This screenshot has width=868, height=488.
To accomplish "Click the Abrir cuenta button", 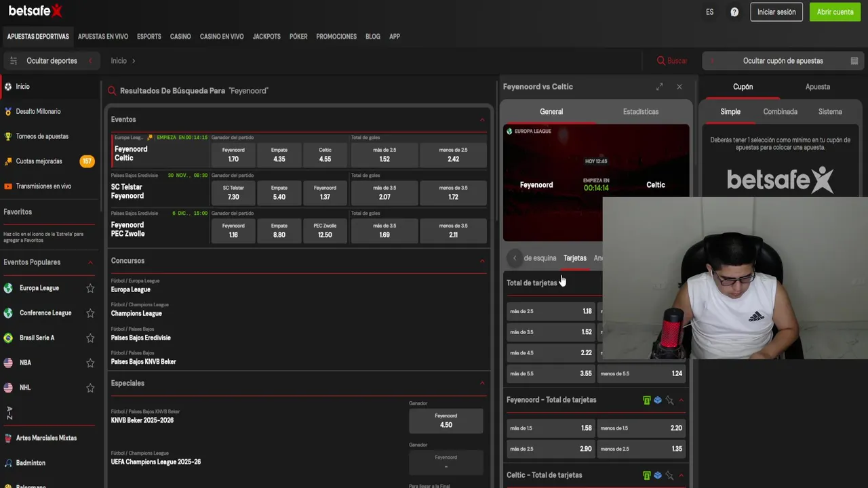I will (835, 12).
